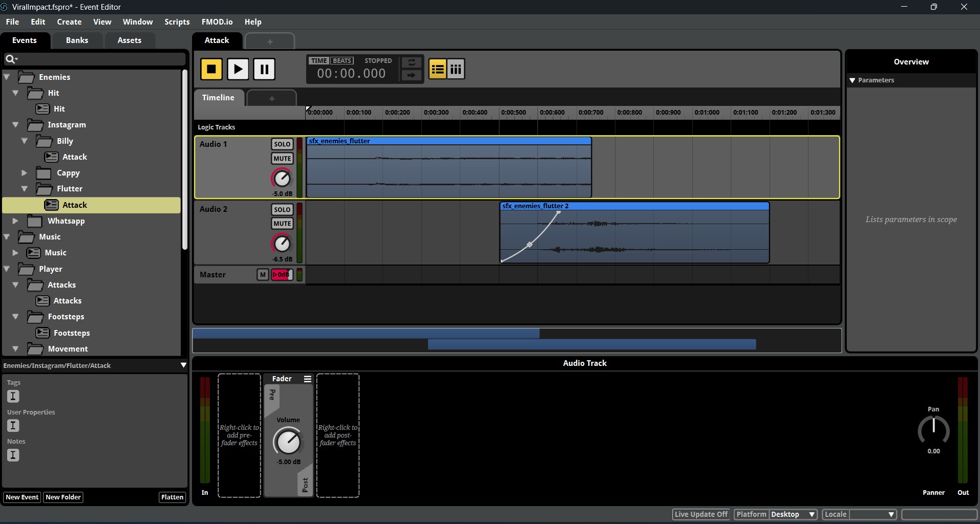
Task: Start playback with the play button
Action: coord(238,69)
